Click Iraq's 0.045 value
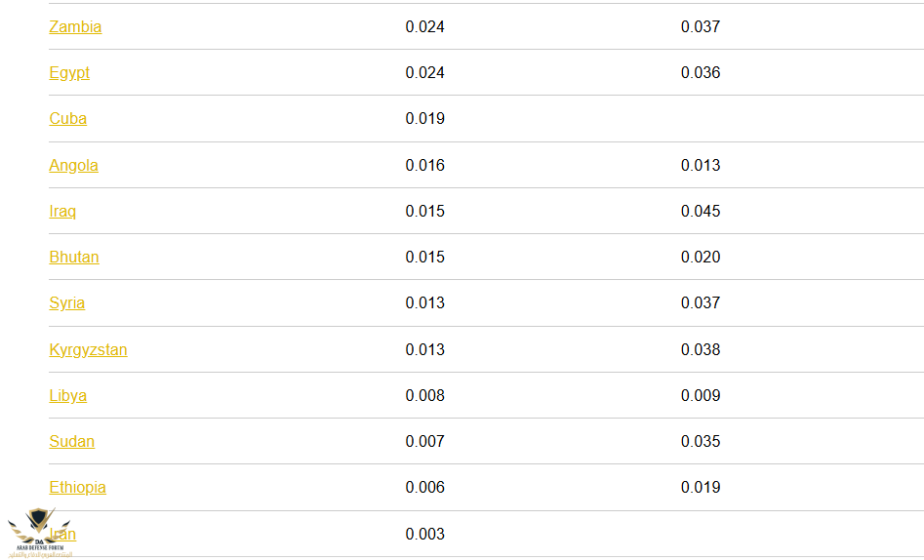 [x=701, y=212]
